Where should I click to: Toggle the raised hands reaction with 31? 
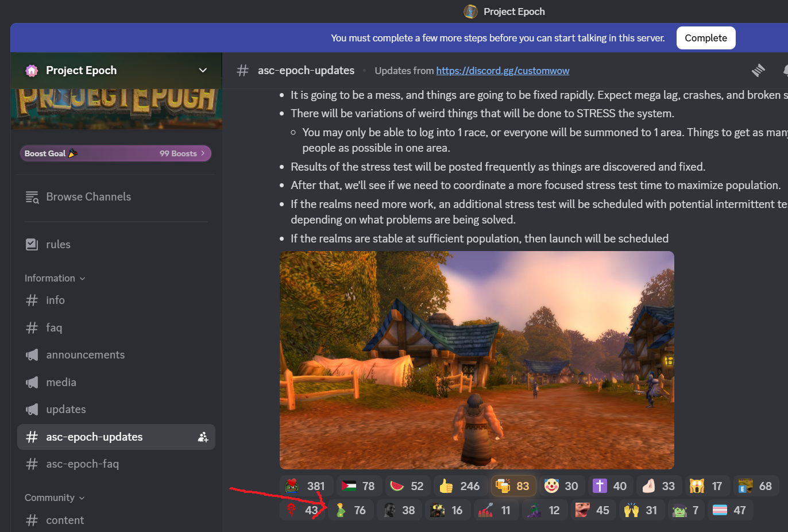pos(642,510)
